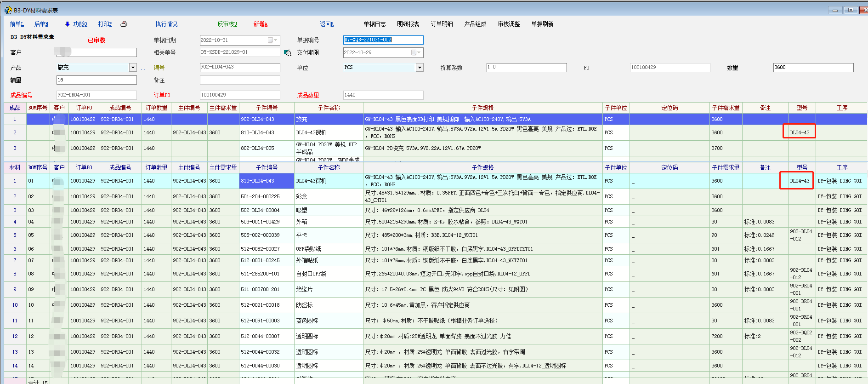Click the printer icon in the toolbar

point(124,24)
